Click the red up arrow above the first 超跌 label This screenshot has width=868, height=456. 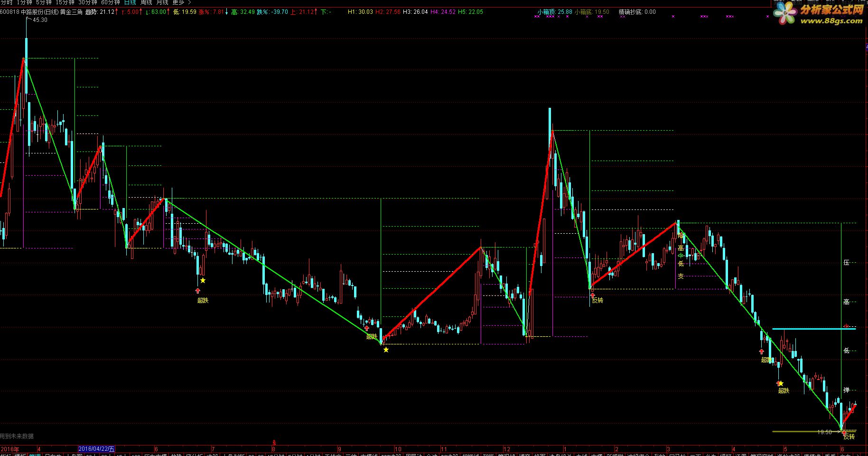198,291
